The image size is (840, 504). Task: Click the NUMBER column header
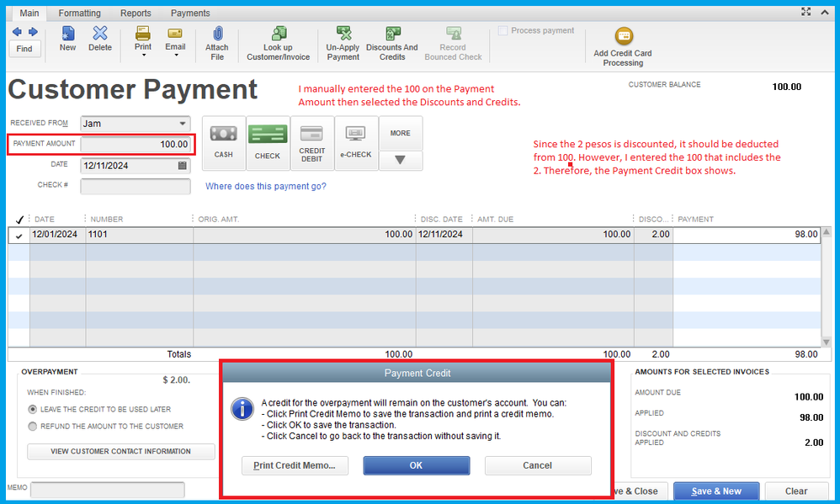click(x=107, y=219)
